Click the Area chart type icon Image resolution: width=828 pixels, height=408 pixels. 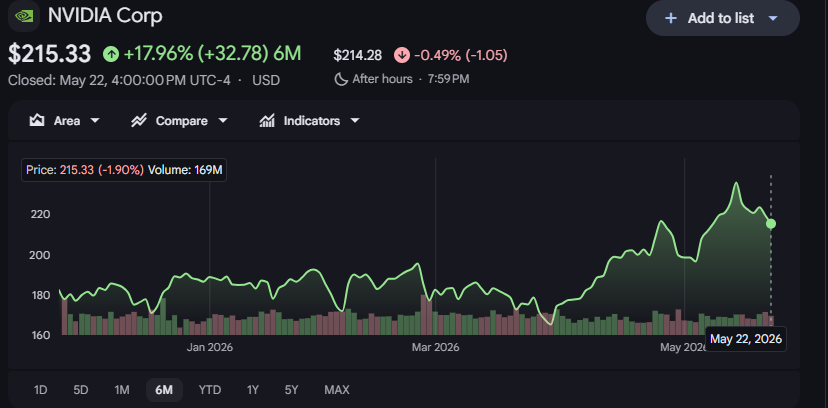[x=36, y=121]
